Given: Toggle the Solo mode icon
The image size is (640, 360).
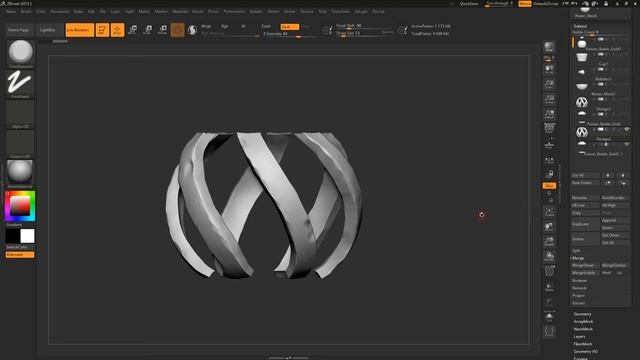Looking at the screenshot, I should (549, 317).
